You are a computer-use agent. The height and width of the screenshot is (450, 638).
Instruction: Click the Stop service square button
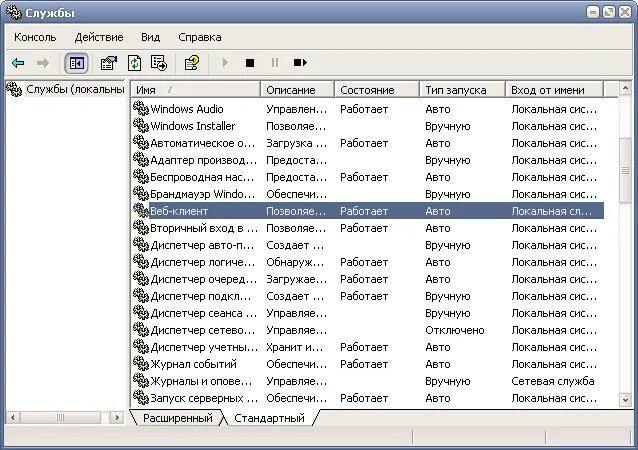click(250, 63)
